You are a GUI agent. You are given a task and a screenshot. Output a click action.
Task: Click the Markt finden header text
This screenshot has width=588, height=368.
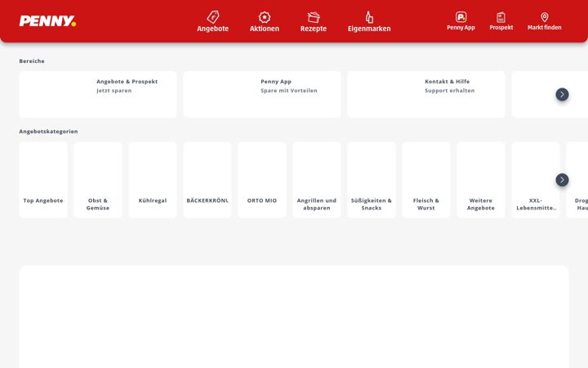545,28
